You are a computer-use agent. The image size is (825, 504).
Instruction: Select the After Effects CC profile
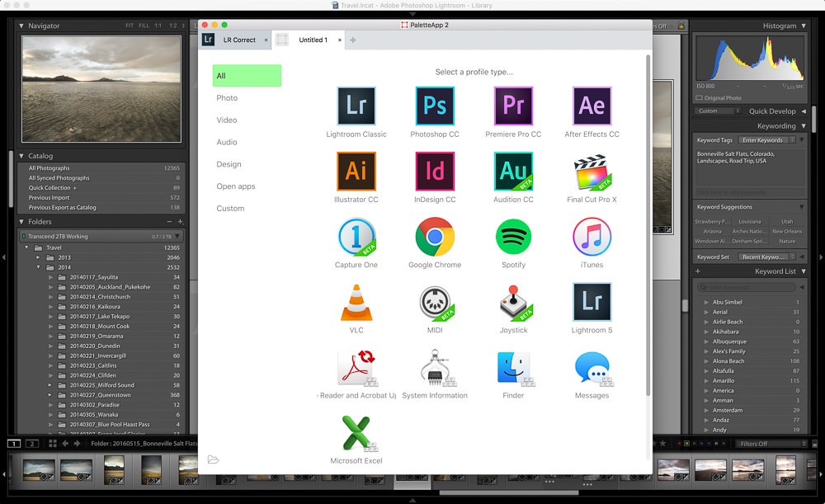point(592,106)
